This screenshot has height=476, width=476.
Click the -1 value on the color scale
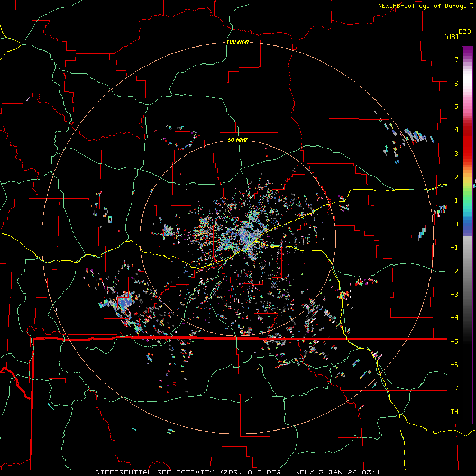pos(454,248)
